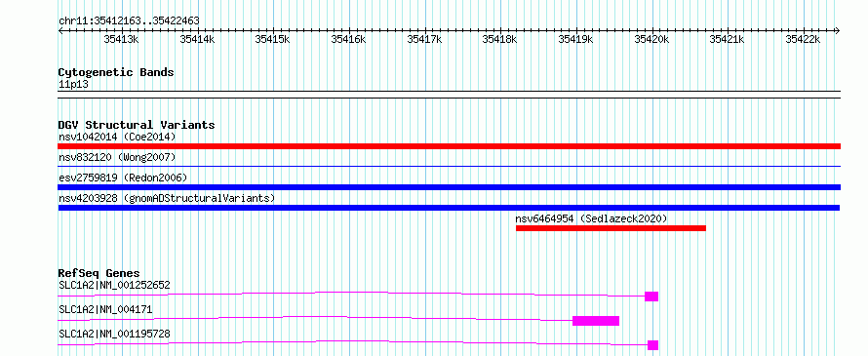Click the short red nsv6464954 variant bar
868x356 pixels.
[611, 228]
